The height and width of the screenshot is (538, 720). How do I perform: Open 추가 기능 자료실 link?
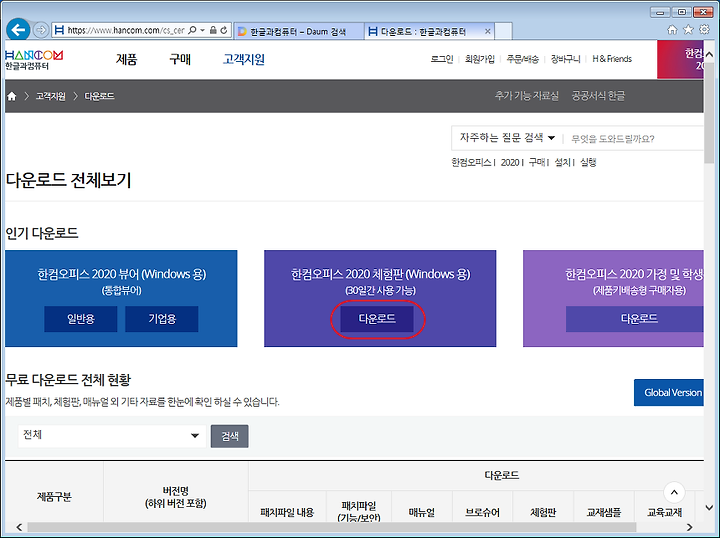tap(527, 95)
